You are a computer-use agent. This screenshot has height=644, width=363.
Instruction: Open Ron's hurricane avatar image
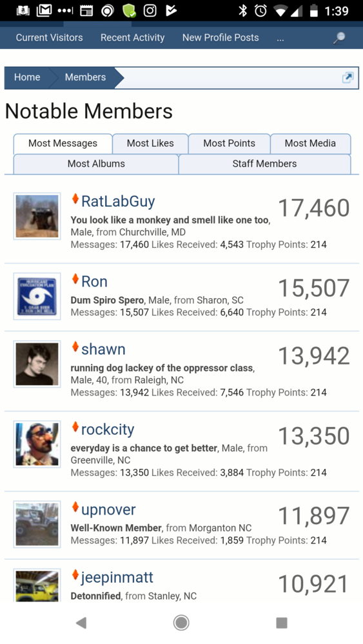click(x=37, y=296)
